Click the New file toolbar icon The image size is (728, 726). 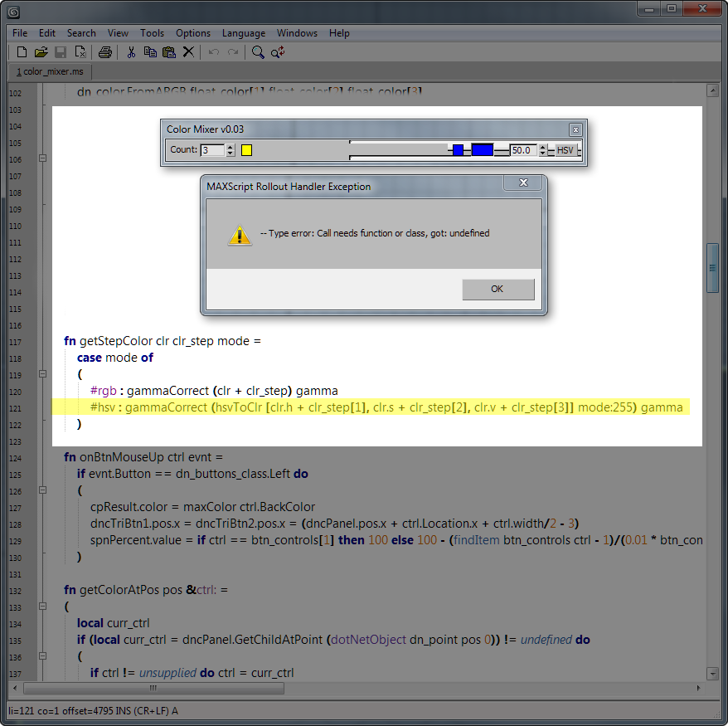coord(22,52)
